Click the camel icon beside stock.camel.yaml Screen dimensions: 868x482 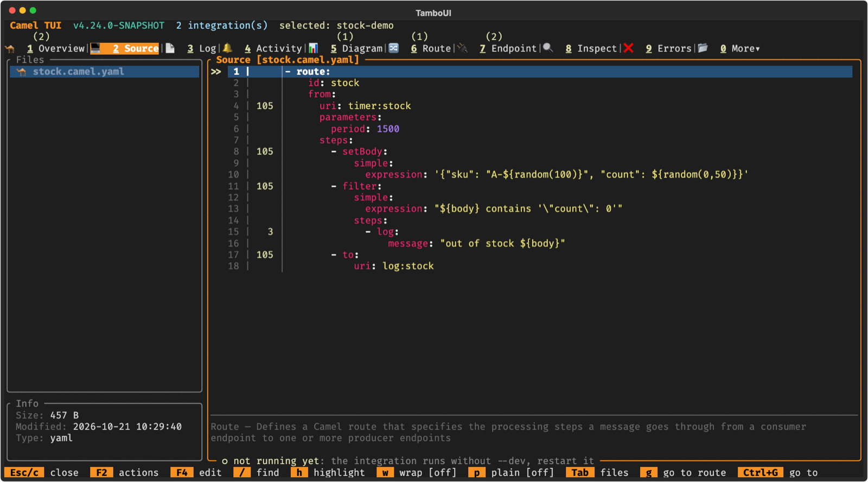tap(22, 72)
